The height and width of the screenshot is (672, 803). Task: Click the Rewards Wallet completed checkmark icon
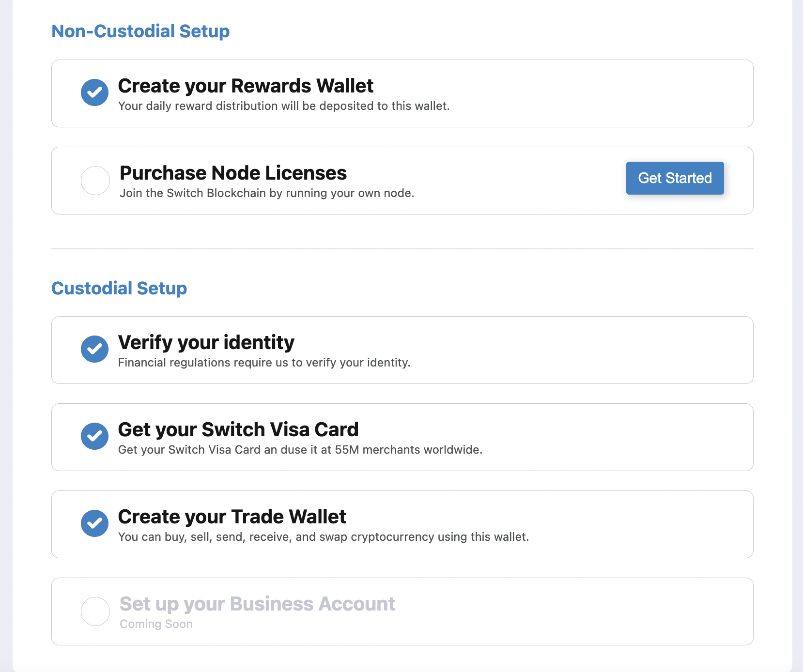pyautogui.click(x=95, y=92)
